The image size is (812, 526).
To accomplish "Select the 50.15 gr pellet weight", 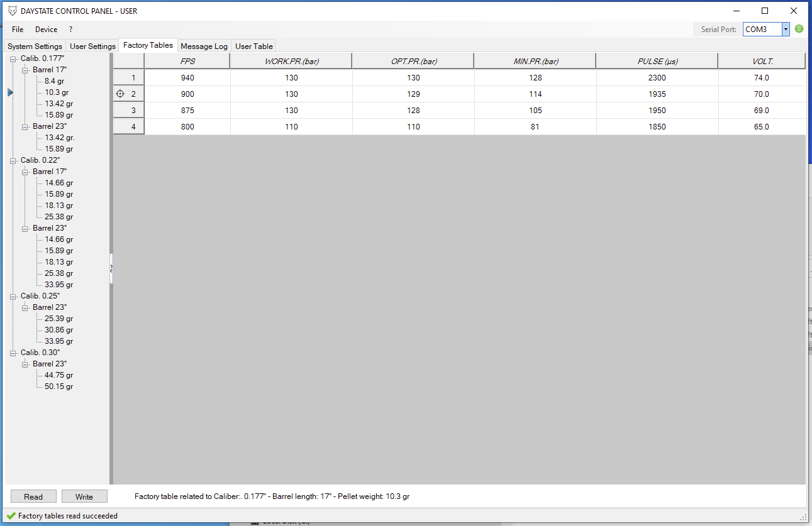I will tap(58, 386).
